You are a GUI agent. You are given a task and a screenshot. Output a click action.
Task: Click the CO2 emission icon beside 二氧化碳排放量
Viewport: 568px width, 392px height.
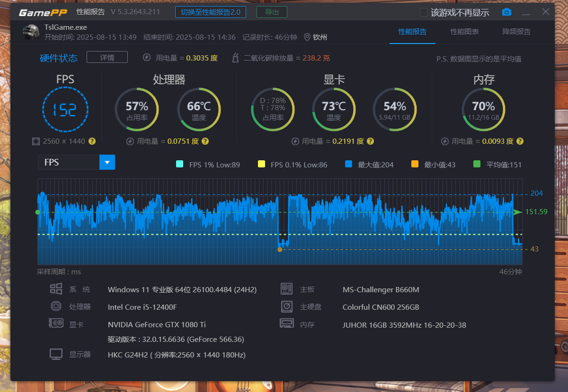(x=235, y=58)
